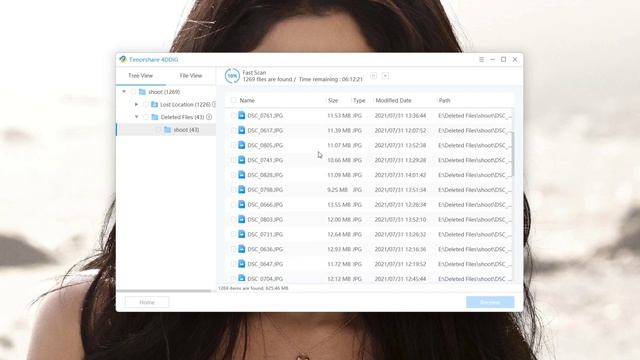Screen dimensions: 640x360
Task: Sort by the Type column header
Action: click(x=359, y=100)
